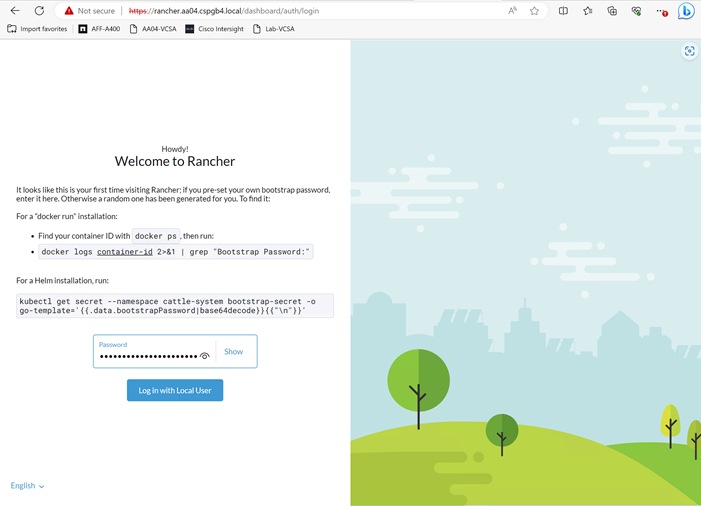
Task: Open the Collections icon
Action: (612, 11)
